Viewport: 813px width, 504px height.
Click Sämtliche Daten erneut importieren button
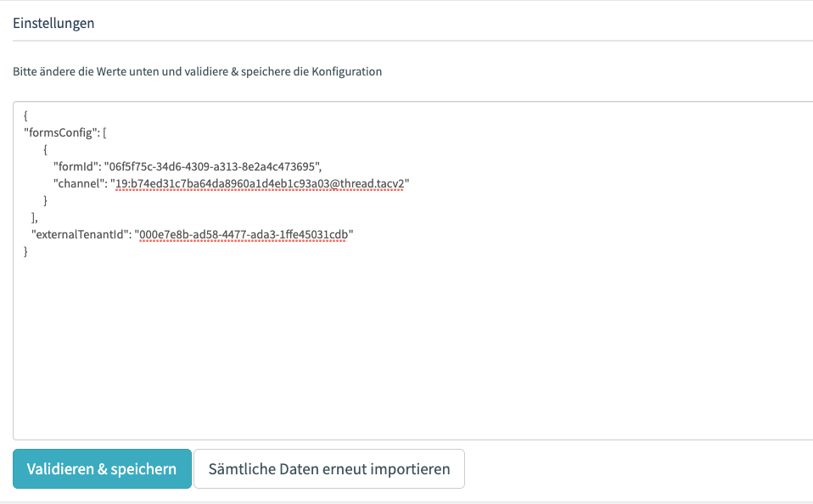tap(329, 468)
